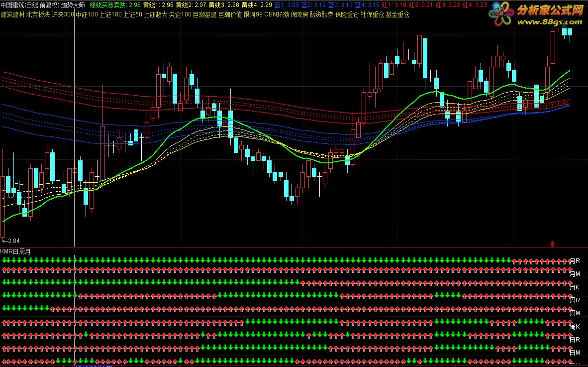This screenshot has width=588, height=367.
Task: Select the 保险重仓 tag
Action: (347, 14)
